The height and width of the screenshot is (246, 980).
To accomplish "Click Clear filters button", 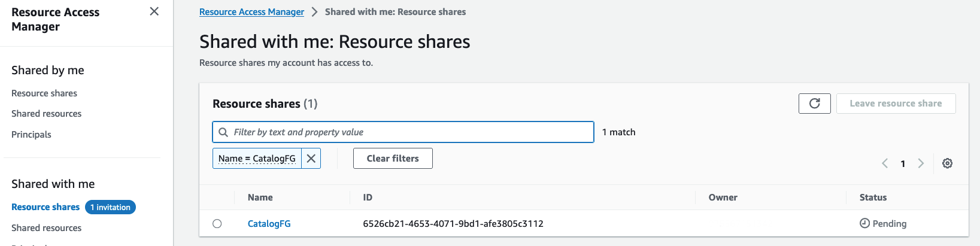I will pyautogui.click(x=393, y=159).
